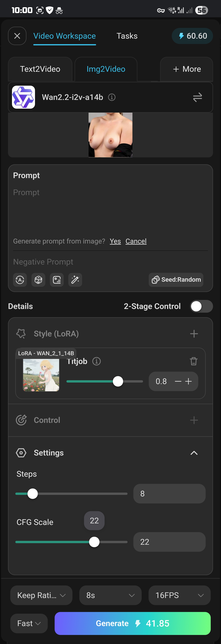Open the 8s duration dropdown
The width and height of the screenshot is (221, 644).
click(x=110, y=595)
